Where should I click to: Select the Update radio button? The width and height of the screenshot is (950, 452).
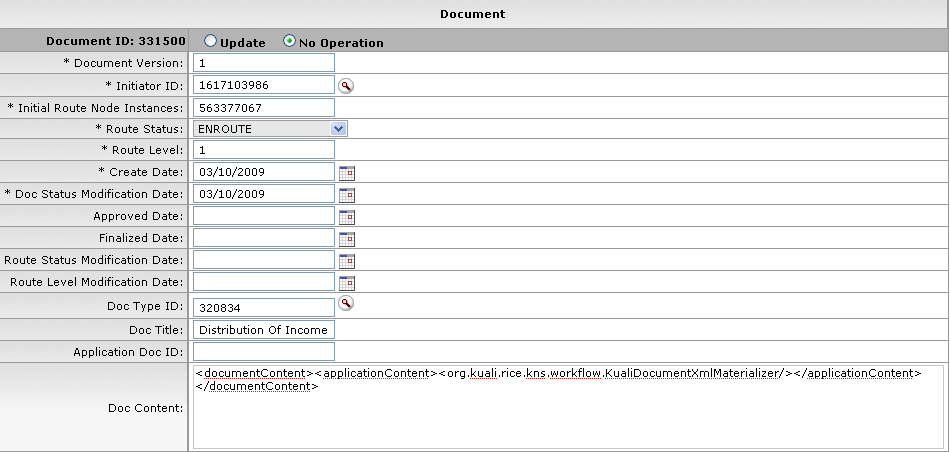210,42
